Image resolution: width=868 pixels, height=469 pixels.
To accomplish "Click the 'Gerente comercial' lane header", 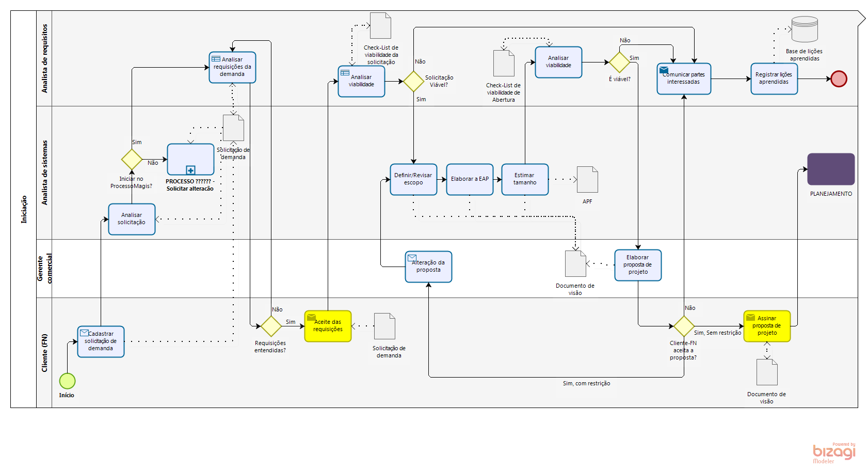I will (x=44, y=268).
